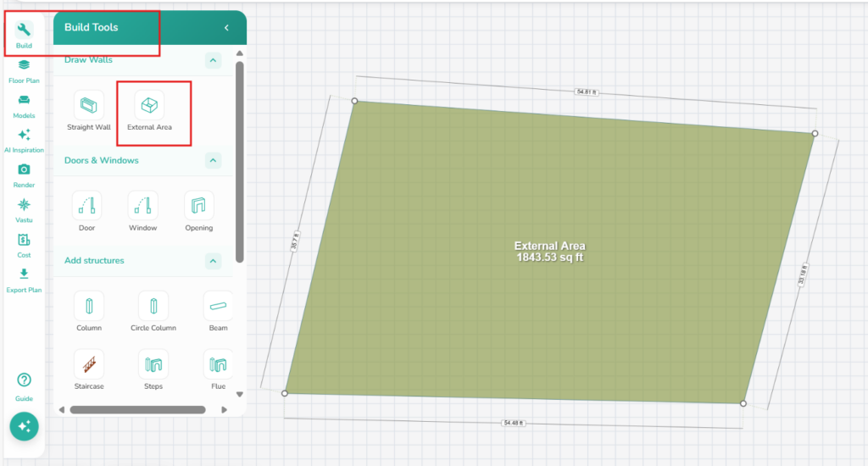Pick the Steps structure icon
The image size is (868, 466).
pyautogui.click(x=153, y=364)
